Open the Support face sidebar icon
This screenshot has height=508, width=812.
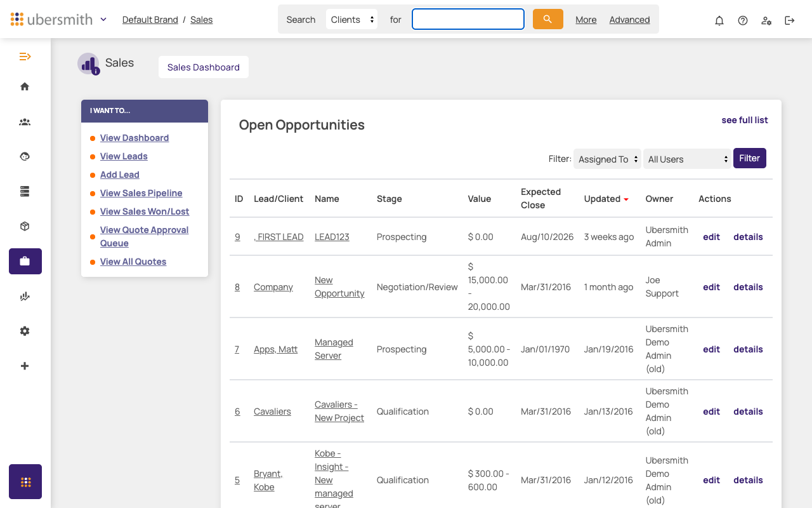[25, 156]
